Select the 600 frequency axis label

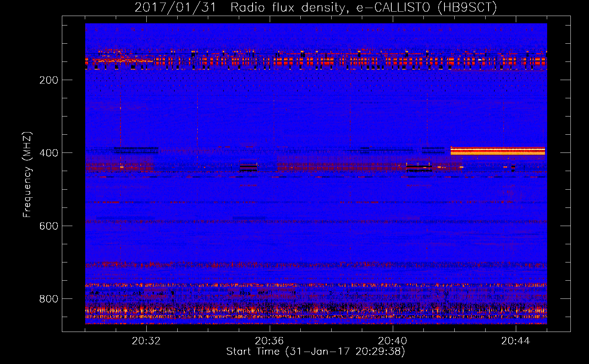pyautogui.click(x=49, y=226)
